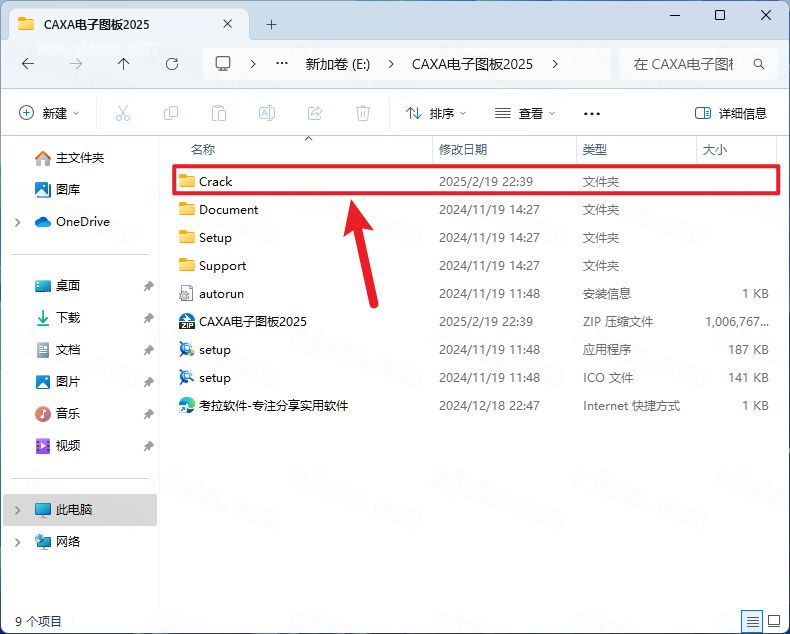The height and width of the screenshot is (634, 790).
Task: Expand the 网络 tree node
Action: [18, 542]
